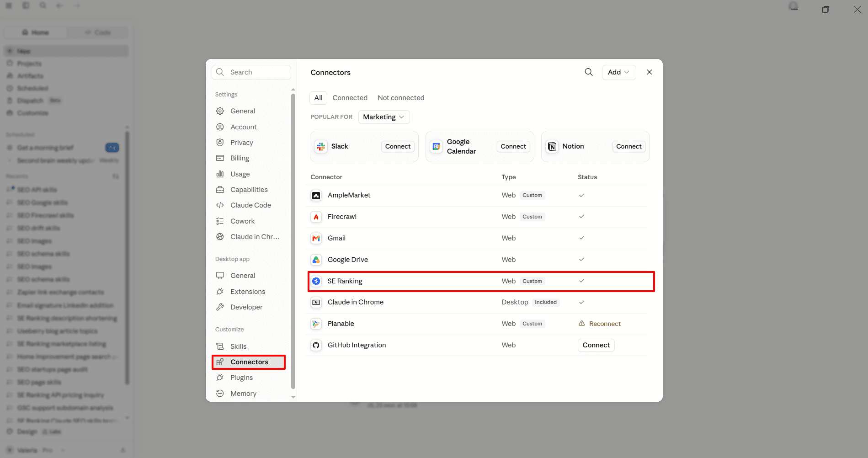Click the Extensions plug icon
Image resolution: width=868 pixels, height=458 pixels.
[x=220, y=292]
